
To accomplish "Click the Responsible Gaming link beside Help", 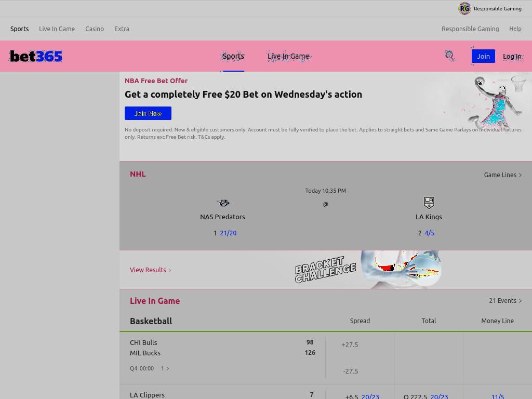I will [470, 29].
